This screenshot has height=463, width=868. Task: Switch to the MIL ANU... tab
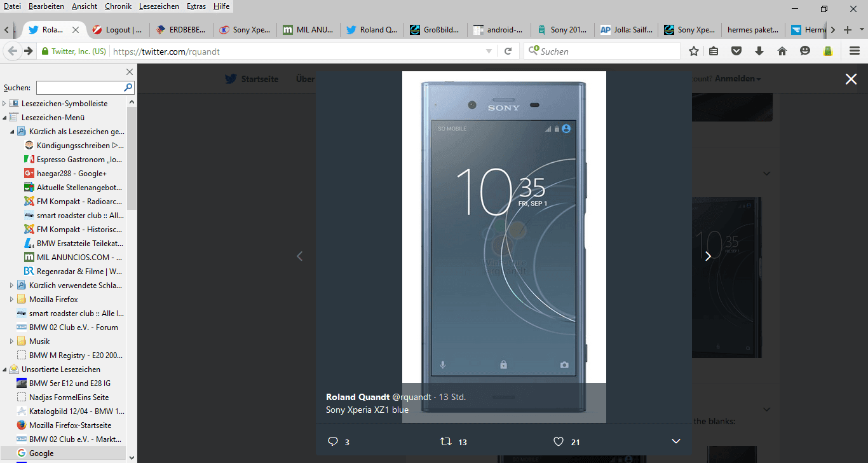point(309,30)
